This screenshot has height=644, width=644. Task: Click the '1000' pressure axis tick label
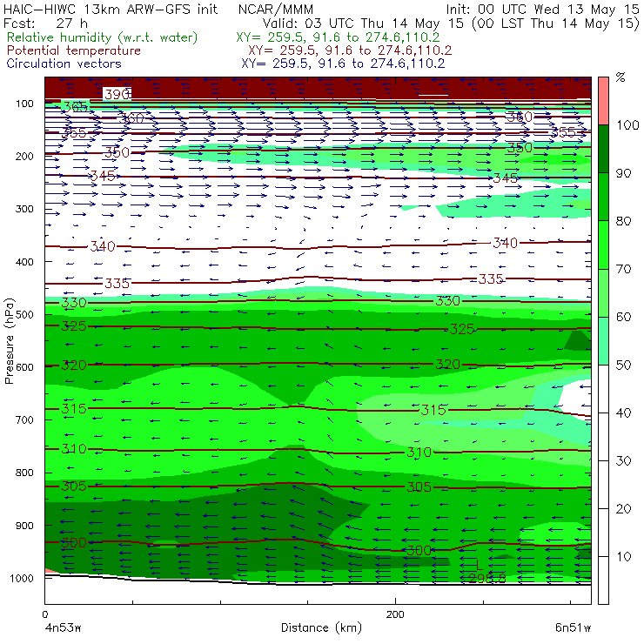tap(22, 578)
